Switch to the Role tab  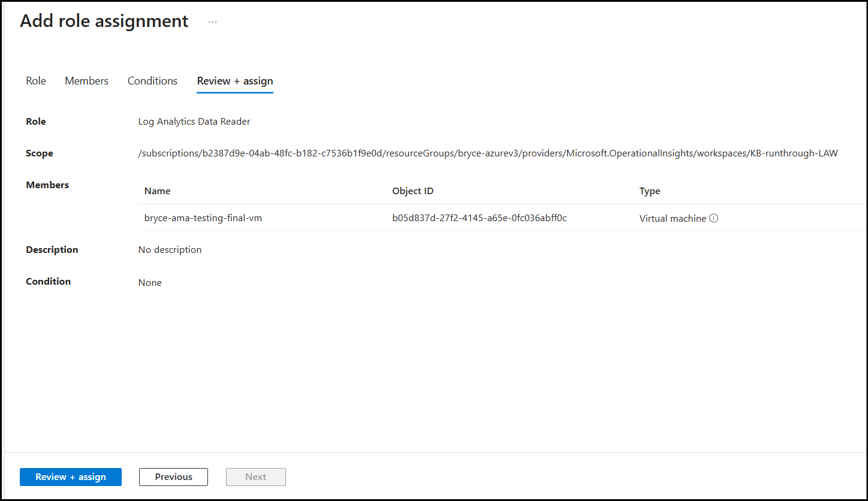click(36, 81)
